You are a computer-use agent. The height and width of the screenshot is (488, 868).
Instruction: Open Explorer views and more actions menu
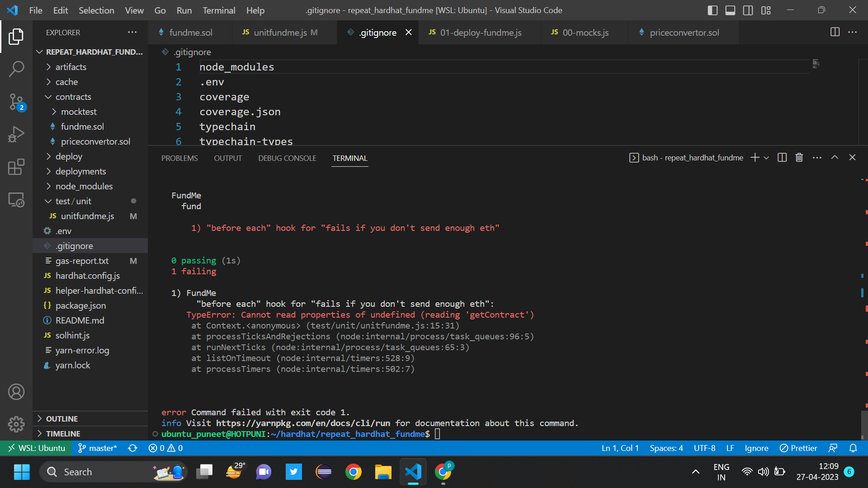[x=132, y=32]
